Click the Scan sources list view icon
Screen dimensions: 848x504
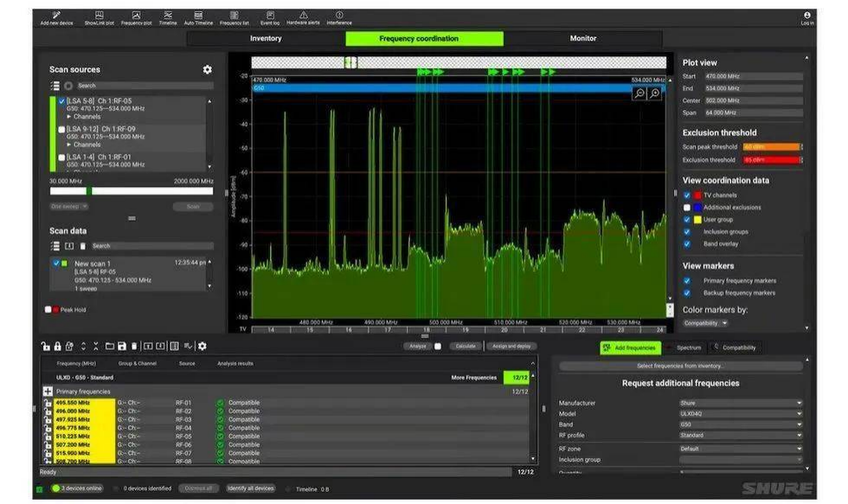point(55,86)
